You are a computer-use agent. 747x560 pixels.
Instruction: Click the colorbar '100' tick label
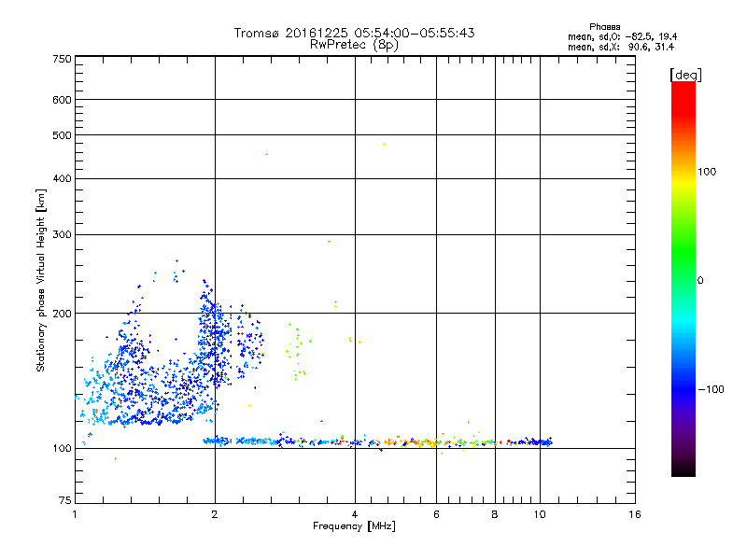point(707,172)
